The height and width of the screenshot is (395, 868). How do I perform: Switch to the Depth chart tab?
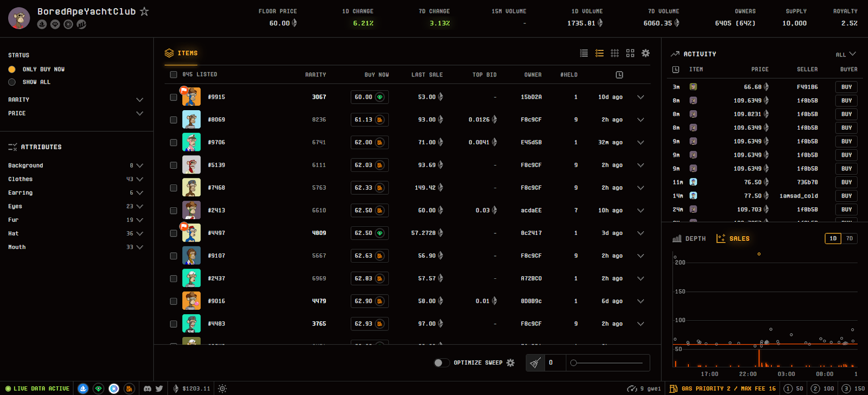pyautogui.click(x=689, y=239)
